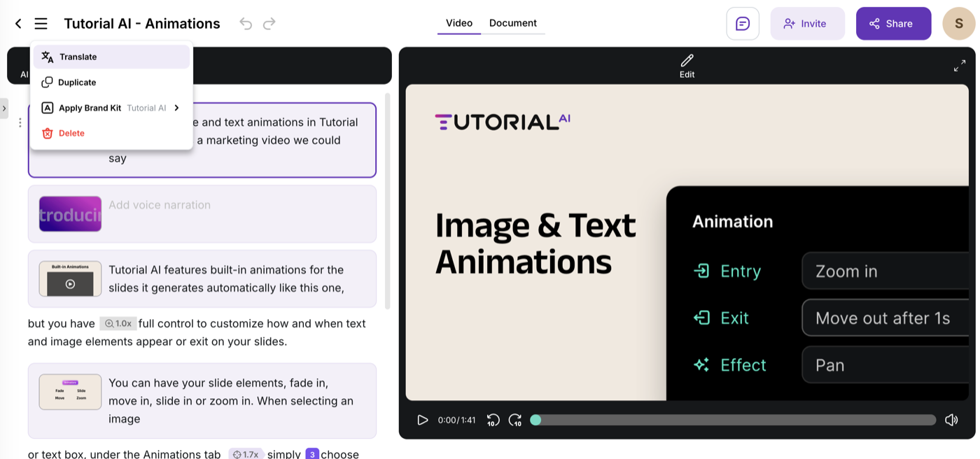Click the Tutorial AI logo in the slide
980x459 pixels.
pos(503,122)
